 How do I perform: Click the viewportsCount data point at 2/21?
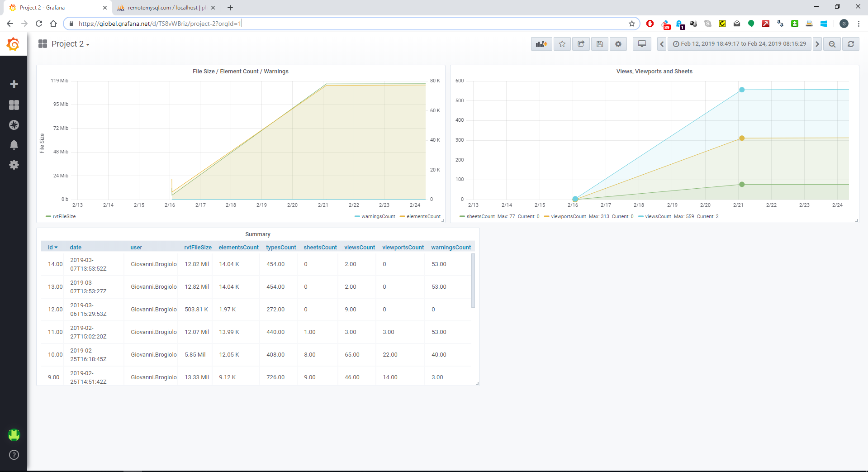point(742,138)
